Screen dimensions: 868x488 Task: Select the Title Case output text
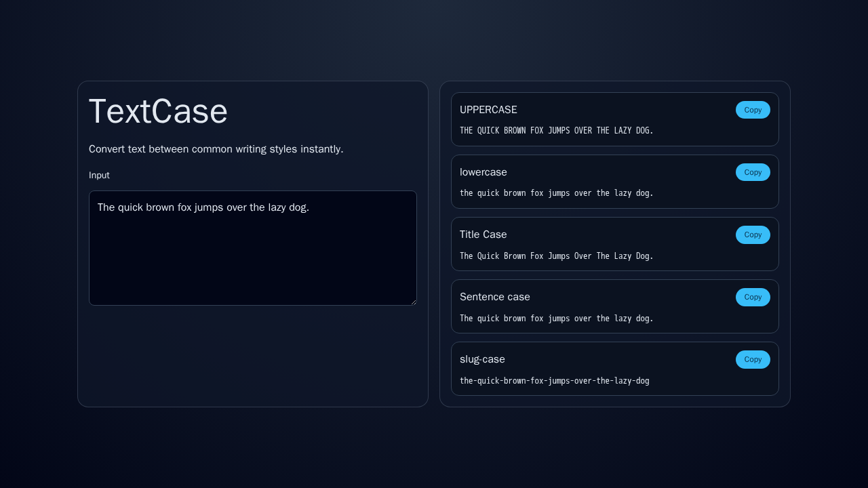556,256
